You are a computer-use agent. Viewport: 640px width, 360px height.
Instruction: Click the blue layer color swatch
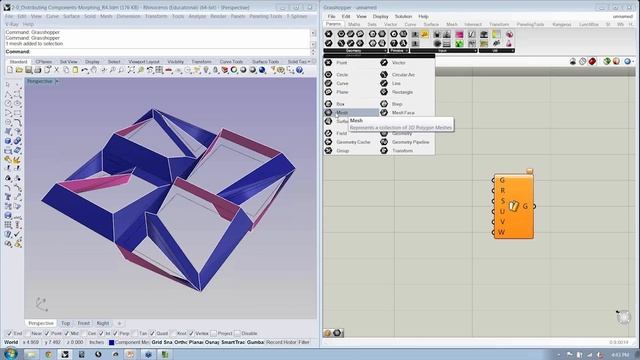[x=111, y=342]
